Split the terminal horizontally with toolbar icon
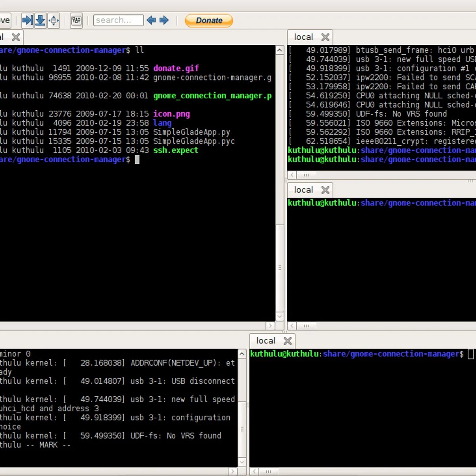 click(28, 20)
